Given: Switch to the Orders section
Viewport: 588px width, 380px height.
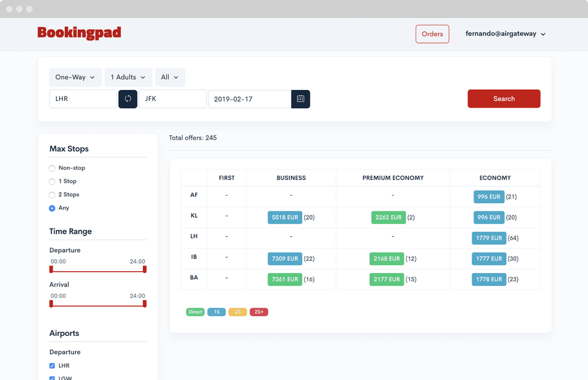Looking at the screenshot, I should pos(432,33).
